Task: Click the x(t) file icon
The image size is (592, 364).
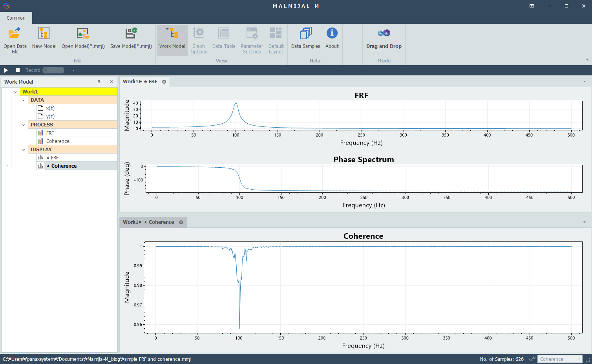Action: click(x=40, y=108)
